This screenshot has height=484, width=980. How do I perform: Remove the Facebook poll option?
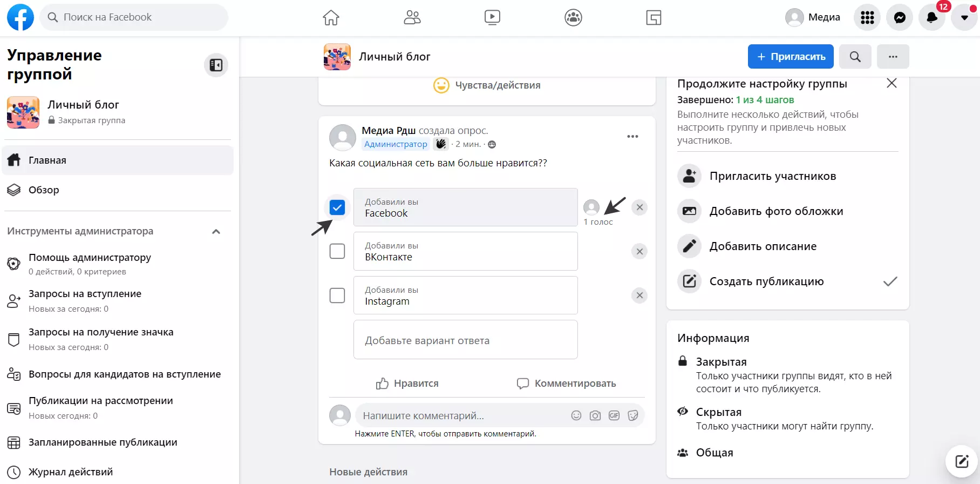pos(639,207)
